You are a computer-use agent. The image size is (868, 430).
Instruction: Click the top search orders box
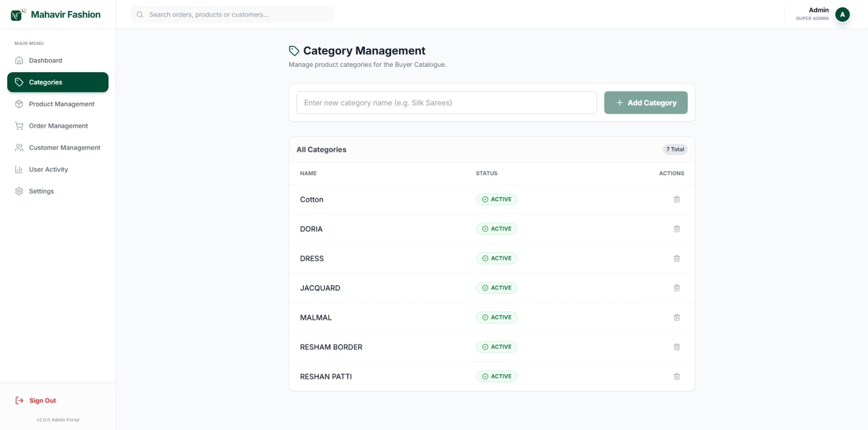232,15
